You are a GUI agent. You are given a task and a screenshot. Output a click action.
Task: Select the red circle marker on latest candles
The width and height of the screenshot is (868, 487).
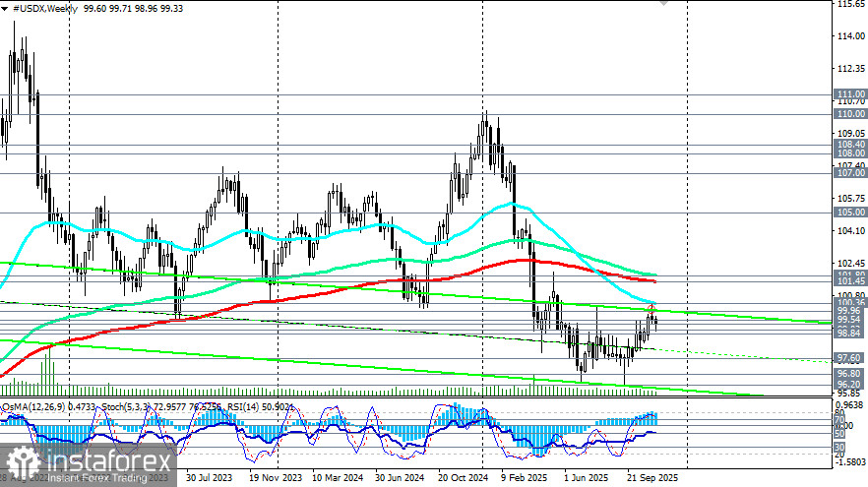pyautogui.click(x=651, y=308)
